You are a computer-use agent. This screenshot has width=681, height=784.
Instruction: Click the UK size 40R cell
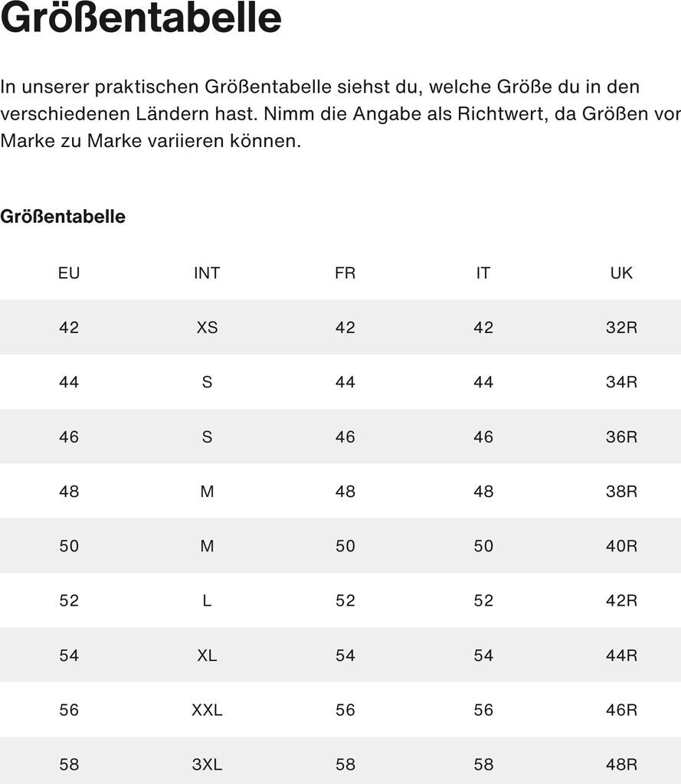[621, 546]
